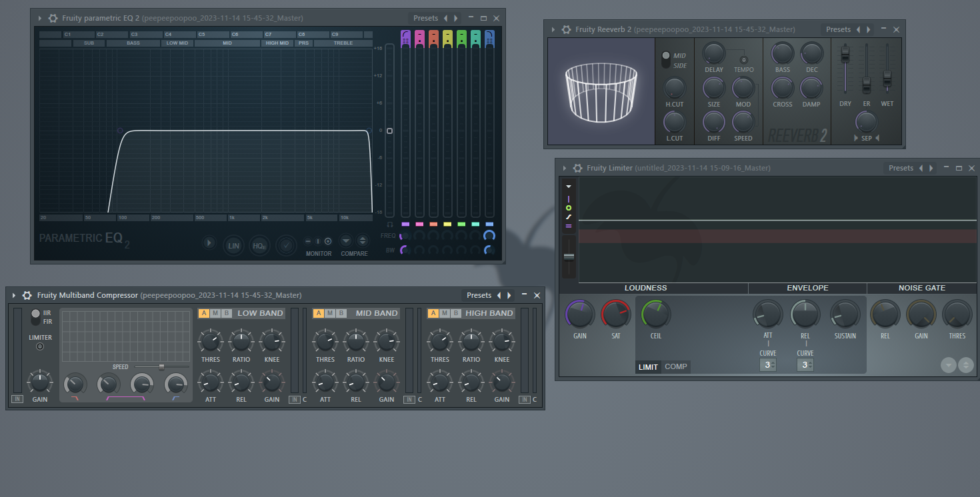Toggle the LIN linear phase button in EQ
The image size is (980, 497).
pos(233,245)
